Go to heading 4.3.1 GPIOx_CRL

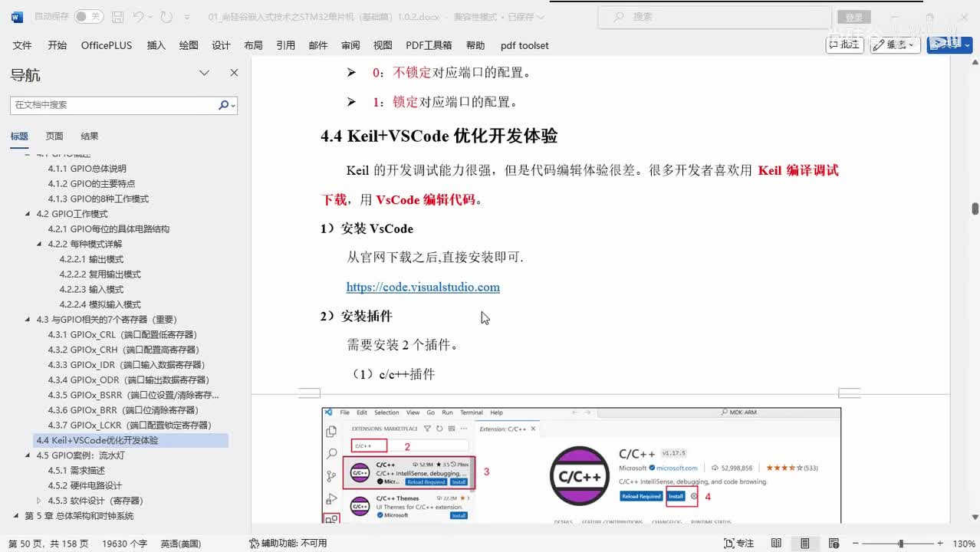(x=123, y=335)
